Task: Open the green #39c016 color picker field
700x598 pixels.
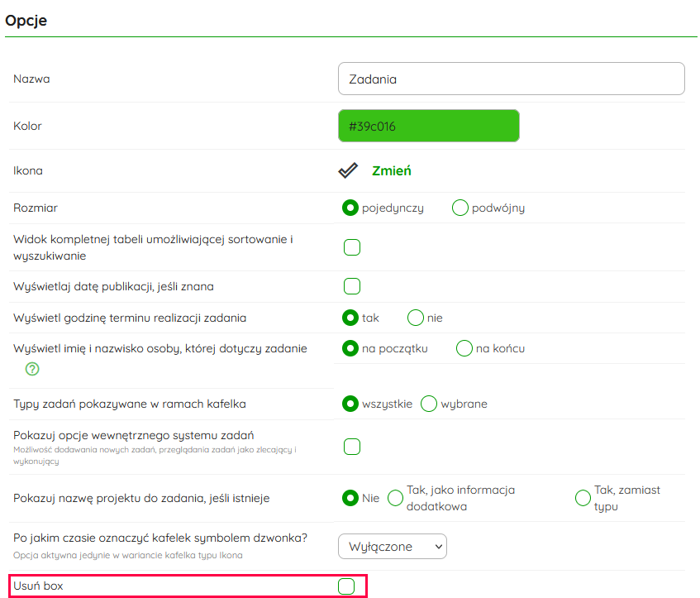Action: point(428,127)
